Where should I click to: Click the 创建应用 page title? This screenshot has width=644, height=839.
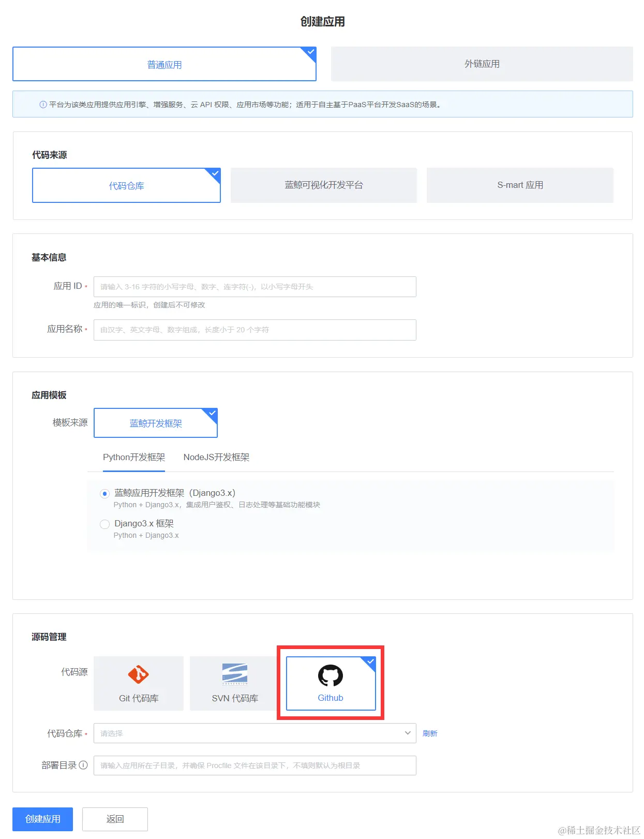[323, 22]
